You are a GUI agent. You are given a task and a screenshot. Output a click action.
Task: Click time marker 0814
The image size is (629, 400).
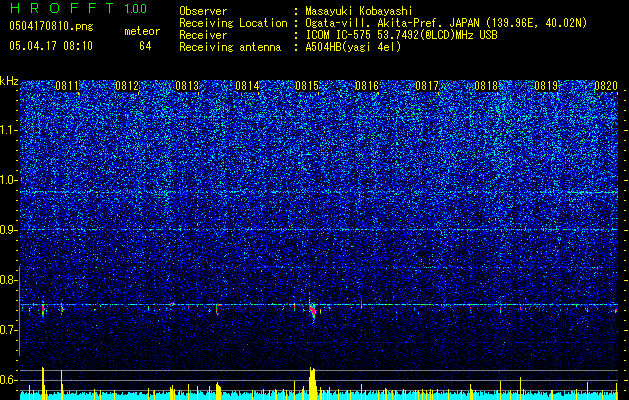coord(247,86)
